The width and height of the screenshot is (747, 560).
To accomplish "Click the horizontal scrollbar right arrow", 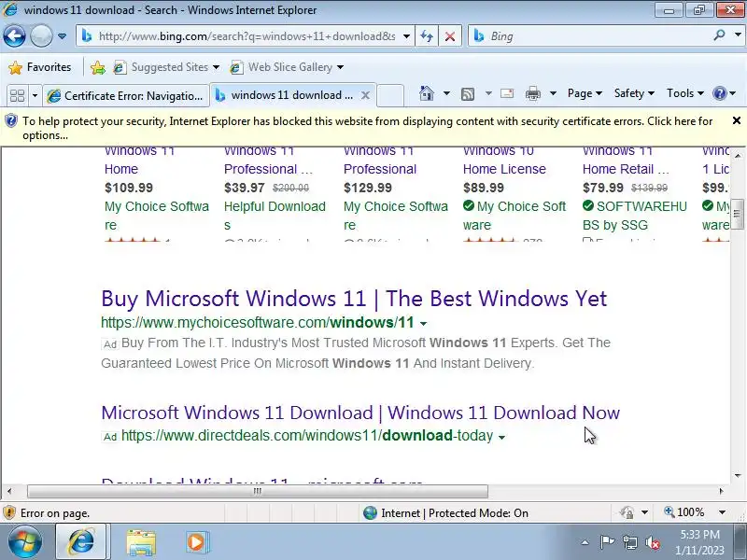I will [x=721, y=491].
